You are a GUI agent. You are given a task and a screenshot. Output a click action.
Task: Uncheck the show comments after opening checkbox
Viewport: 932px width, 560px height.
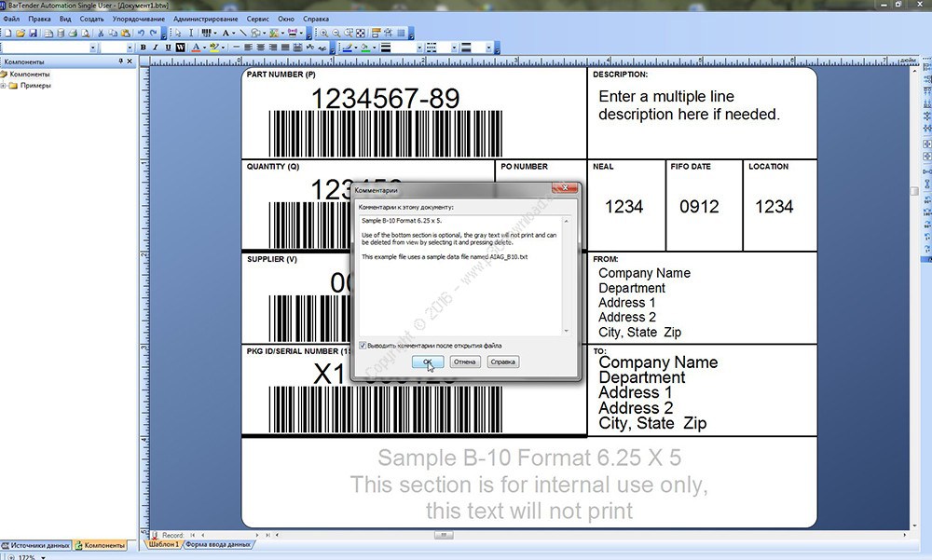click(x=363, y=346)
